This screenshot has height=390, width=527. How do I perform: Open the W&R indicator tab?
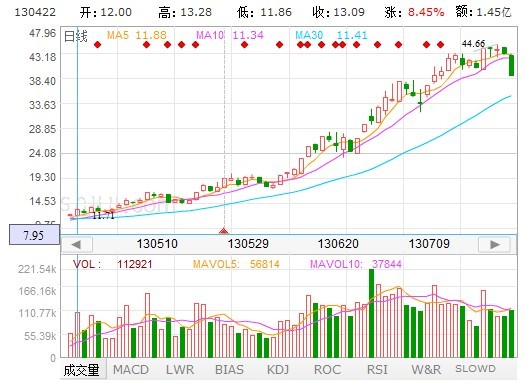[426, 370]
